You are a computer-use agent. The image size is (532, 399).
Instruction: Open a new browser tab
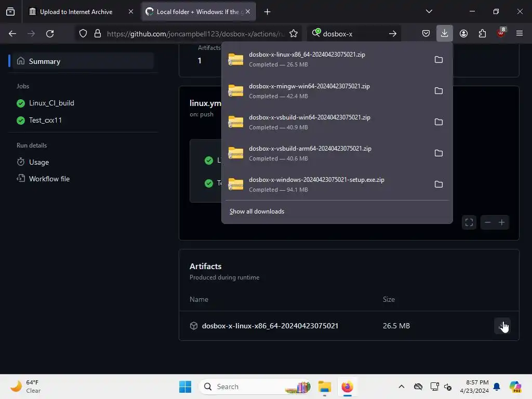(x=268, y=12)
